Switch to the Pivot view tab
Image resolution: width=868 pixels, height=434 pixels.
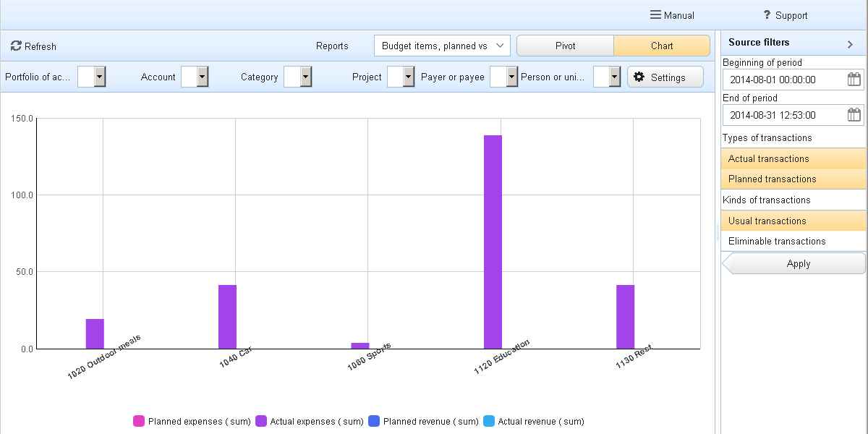[565, 46]
